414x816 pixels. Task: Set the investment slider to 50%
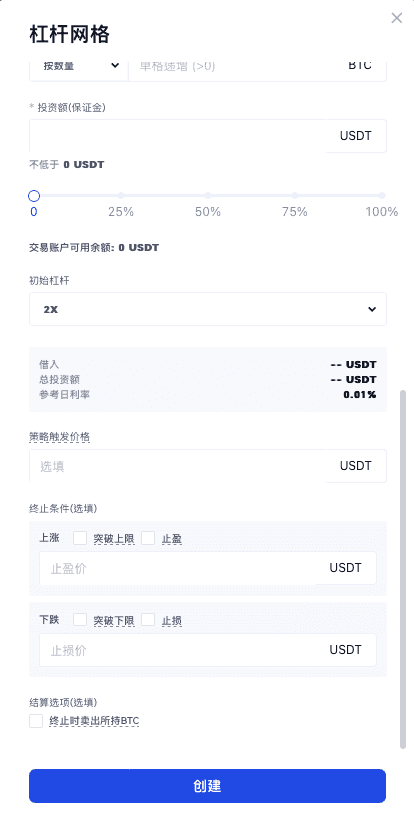pyautogui.click(x=208, y=196)
